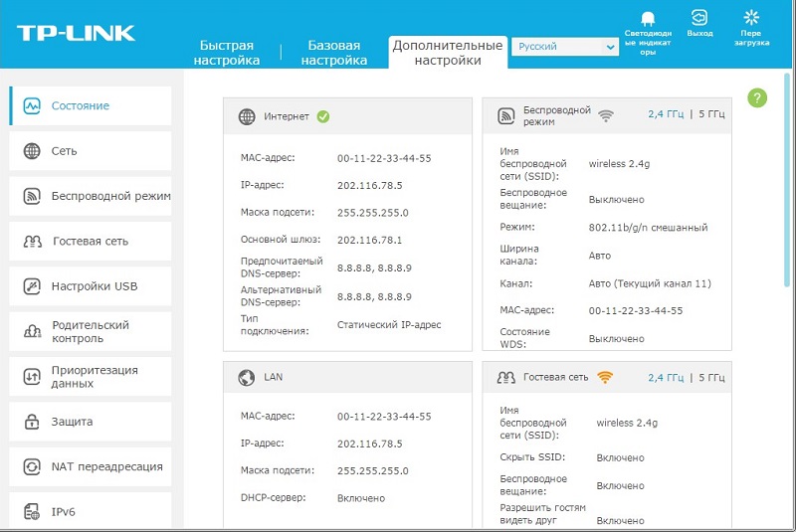Click the Настройки USB sidebar icon
796x532 pixels.
coord(32,286)
